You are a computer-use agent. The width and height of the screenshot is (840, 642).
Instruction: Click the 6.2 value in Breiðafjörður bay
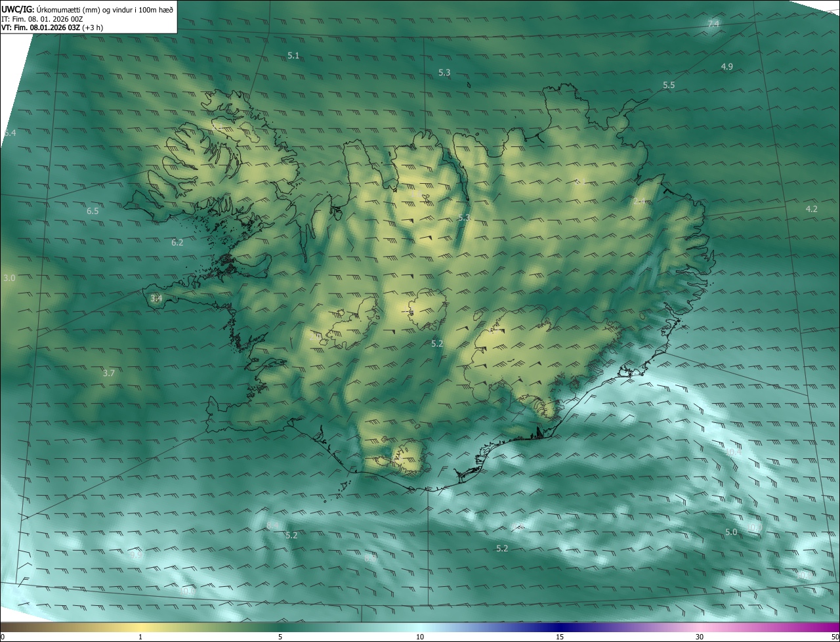tap(177, 243)
